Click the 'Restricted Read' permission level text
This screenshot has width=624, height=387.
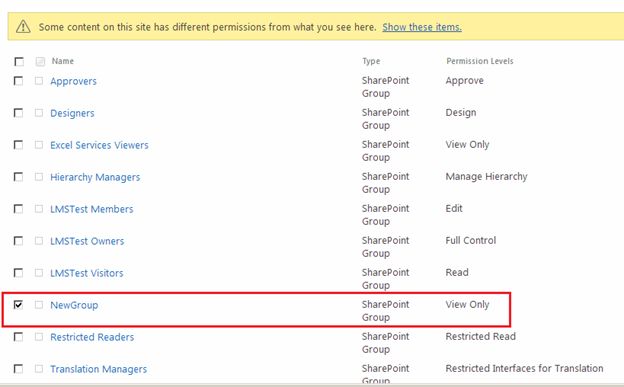point(480,336)
